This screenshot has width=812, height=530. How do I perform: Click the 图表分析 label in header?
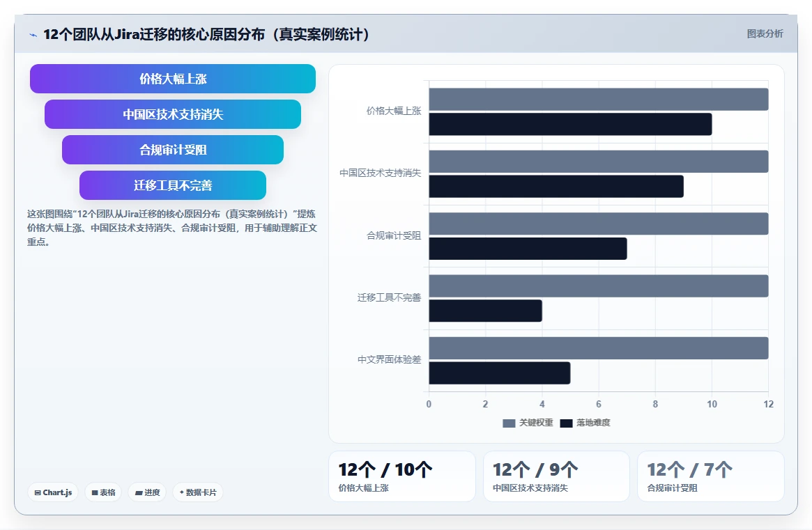[x=765, y=33]
